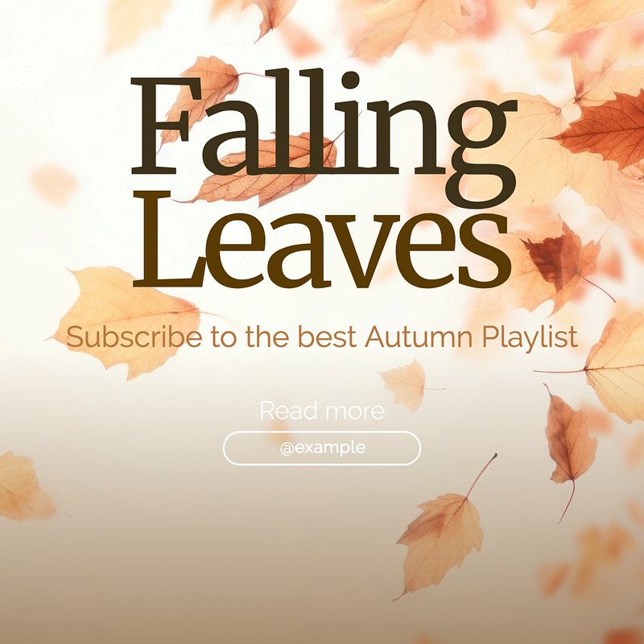Click the word Subscribe in the subtitle
The width and height of the screenshot is (644, 644).
[x=134, y=336]
